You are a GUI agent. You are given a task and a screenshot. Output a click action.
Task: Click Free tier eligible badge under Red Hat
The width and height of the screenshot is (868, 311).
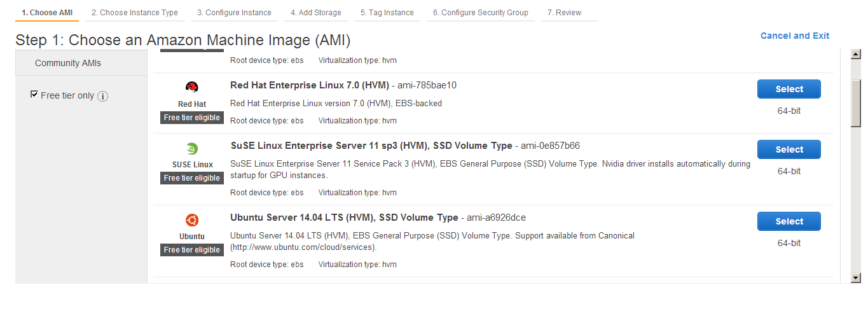coord(192,118)
